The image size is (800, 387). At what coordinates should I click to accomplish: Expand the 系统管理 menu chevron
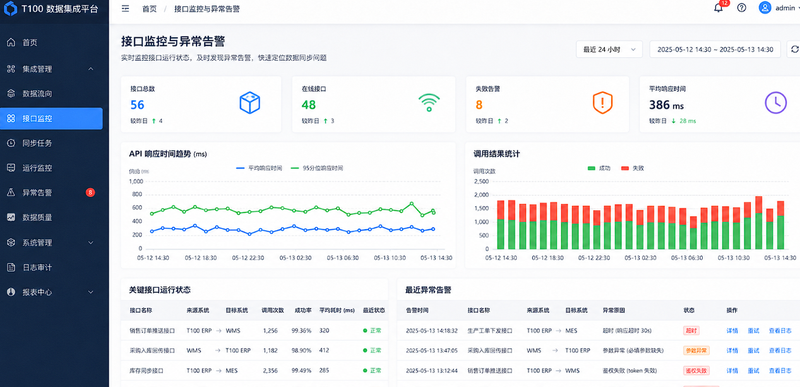[x=90, y=242]
